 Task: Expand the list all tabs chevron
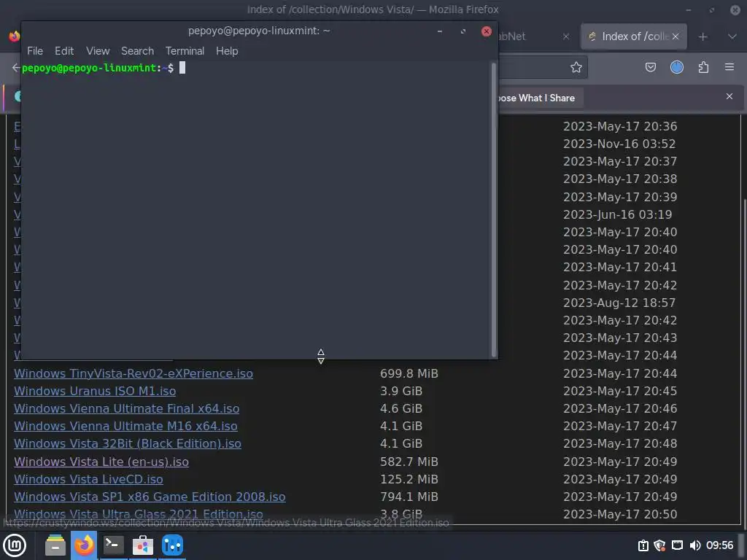click(732, 36)
